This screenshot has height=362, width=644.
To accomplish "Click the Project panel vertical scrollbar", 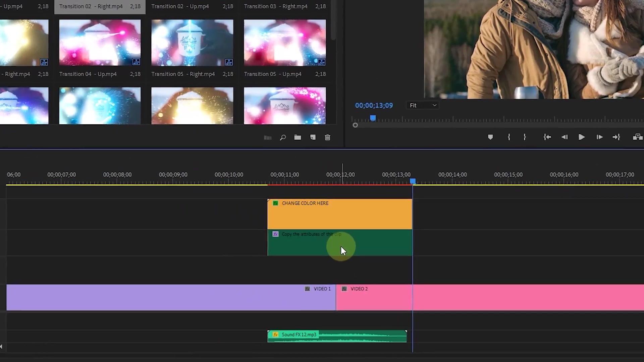I will (x=333, y=20).
